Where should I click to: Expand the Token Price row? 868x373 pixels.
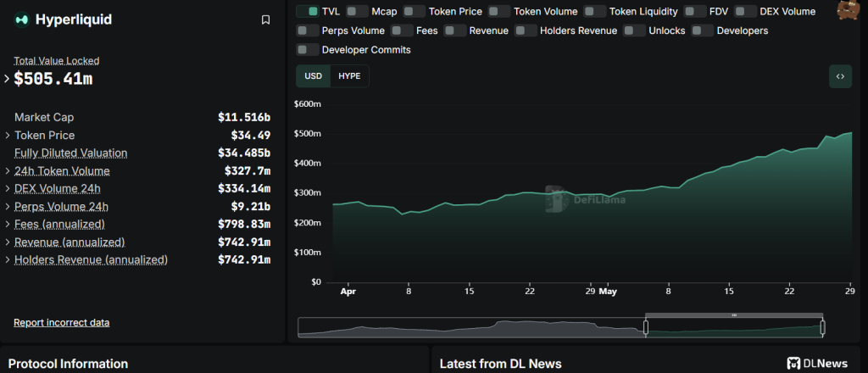coord(7,135)
